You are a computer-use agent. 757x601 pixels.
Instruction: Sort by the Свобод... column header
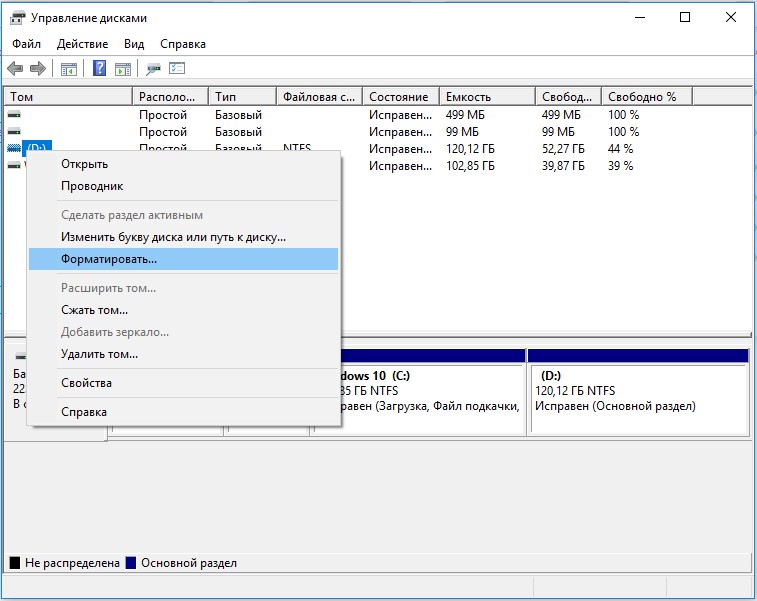coord(568,97)
